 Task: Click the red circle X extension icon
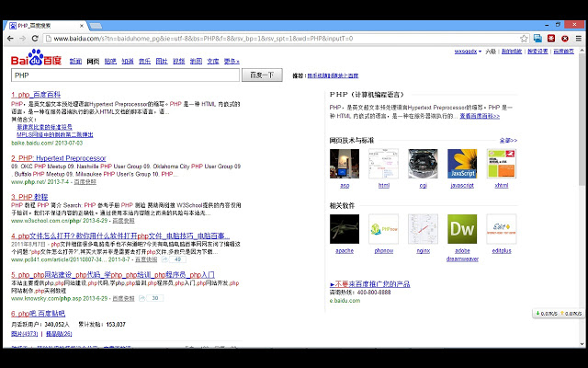pos(565,39)
